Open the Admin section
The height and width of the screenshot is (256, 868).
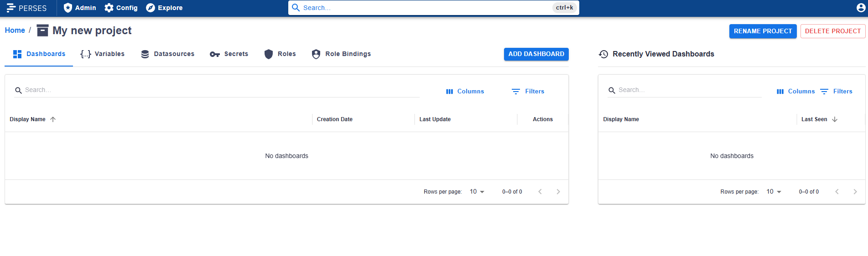click(x=80, y=8)
